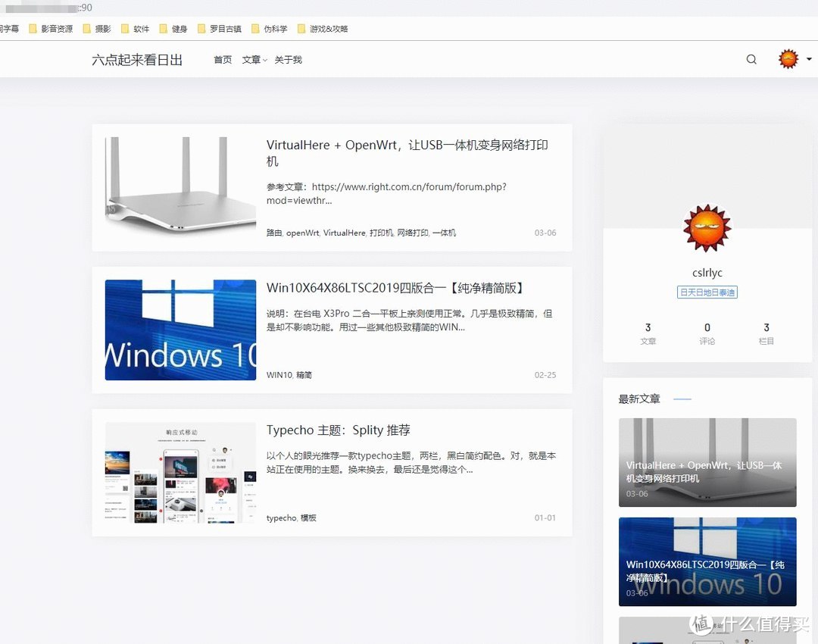Screen dimensions: 818x644
Task: Open the 罗目古镇 bookmark folder
Action: [x=219, y=29]
